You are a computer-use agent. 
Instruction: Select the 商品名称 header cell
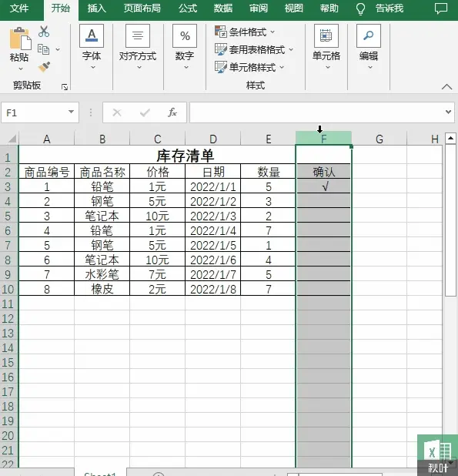point(102,172)
